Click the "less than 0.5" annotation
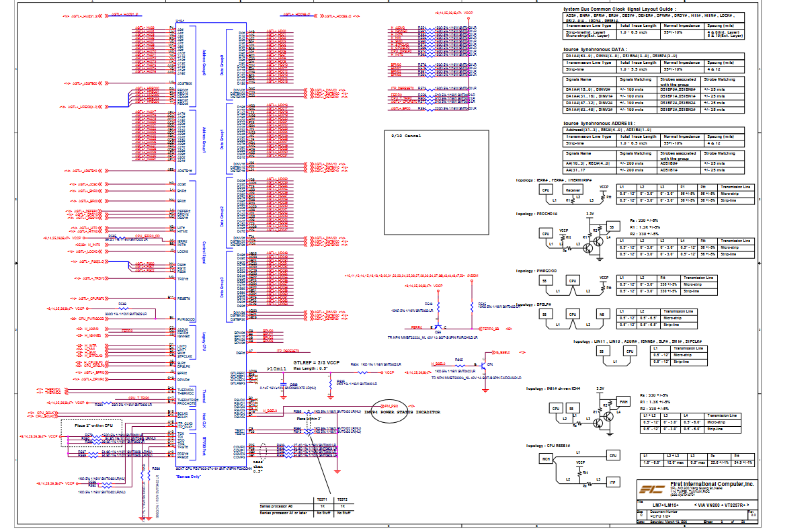Screen dimensions: 812x529 (x=259, y=467)
